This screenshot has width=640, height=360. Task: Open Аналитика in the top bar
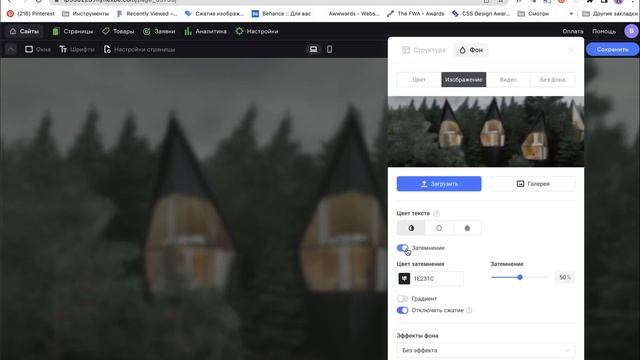coord(205,31)
